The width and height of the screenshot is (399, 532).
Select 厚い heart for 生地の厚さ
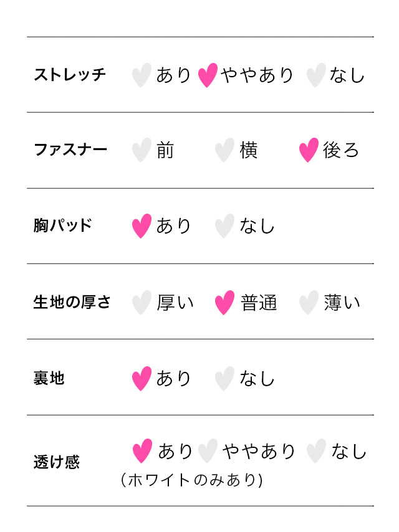[x=142, y=303]
